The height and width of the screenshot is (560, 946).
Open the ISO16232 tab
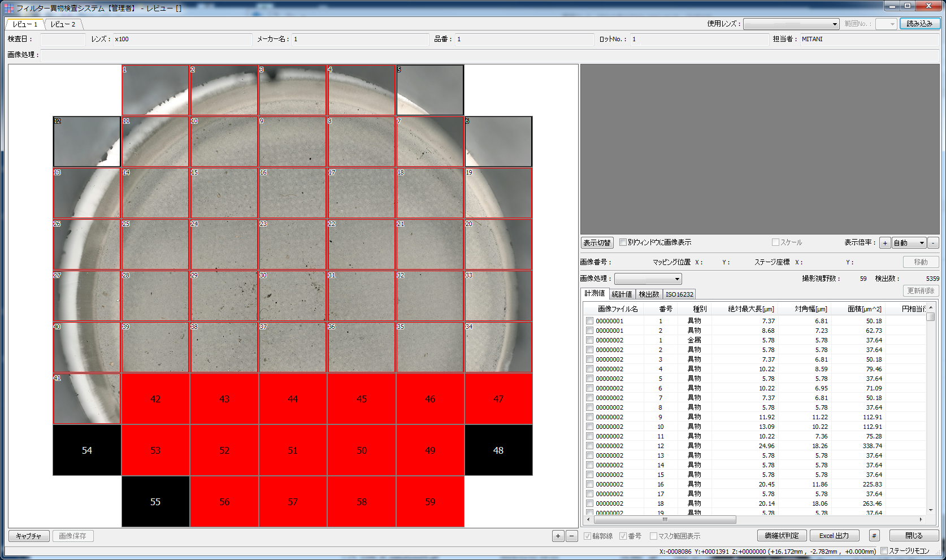pos(679,294)
